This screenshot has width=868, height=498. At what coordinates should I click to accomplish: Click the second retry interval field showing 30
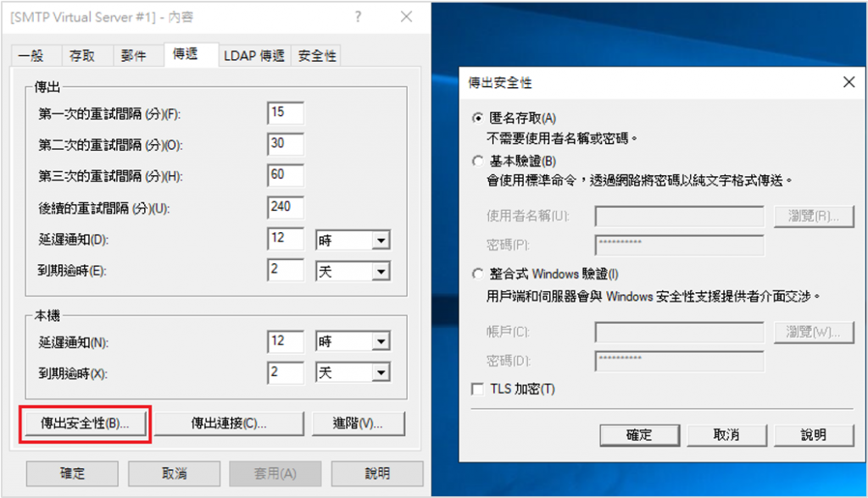pos(286,144)
